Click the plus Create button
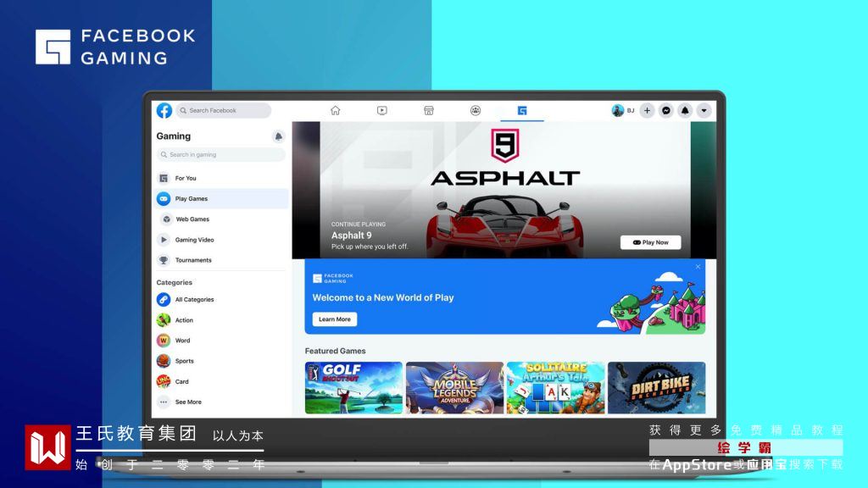 (647, 111)
